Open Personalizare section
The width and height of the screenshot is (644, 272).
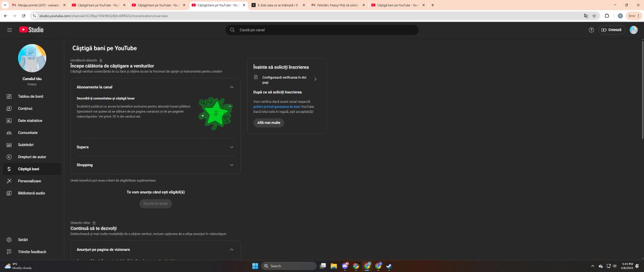32,181
